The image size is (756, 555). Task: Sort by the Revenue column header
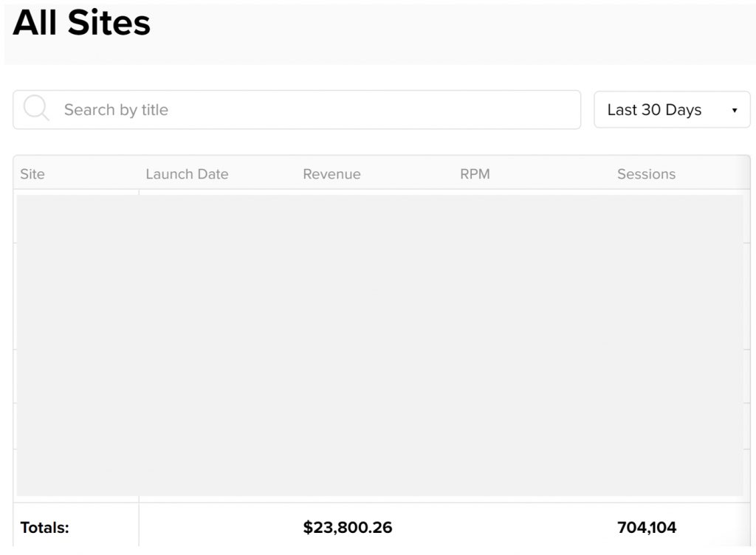tap(331, 174)
